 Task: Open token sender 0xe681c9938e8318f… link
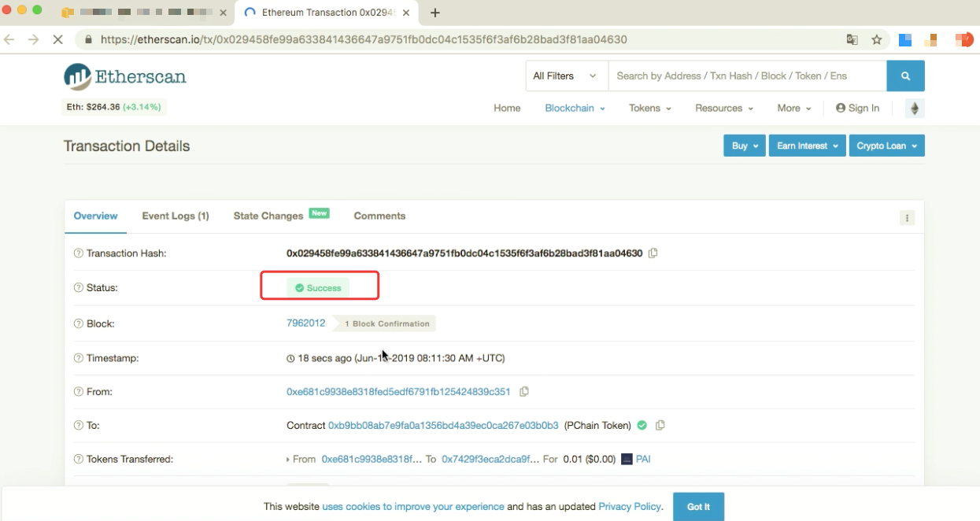(x=372, y=459)
